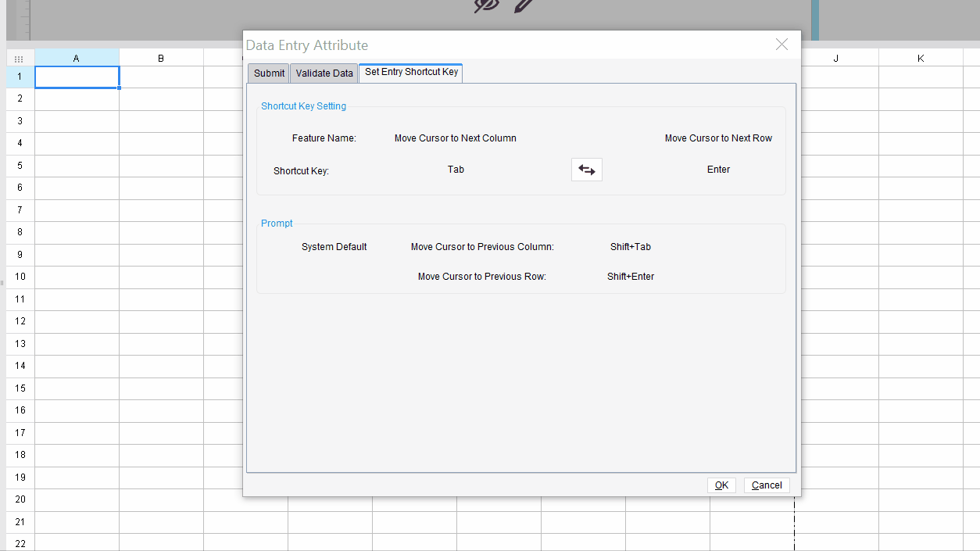Close the Data Entry Attribute dialog

click(x=781, y=45)
